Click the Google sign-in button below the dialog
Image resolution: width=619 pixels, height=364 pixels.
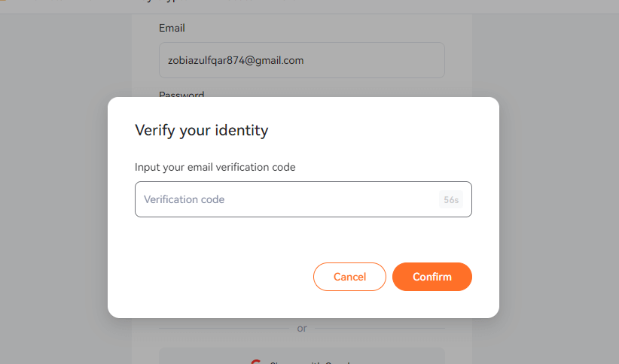click(x=301, y=356)
